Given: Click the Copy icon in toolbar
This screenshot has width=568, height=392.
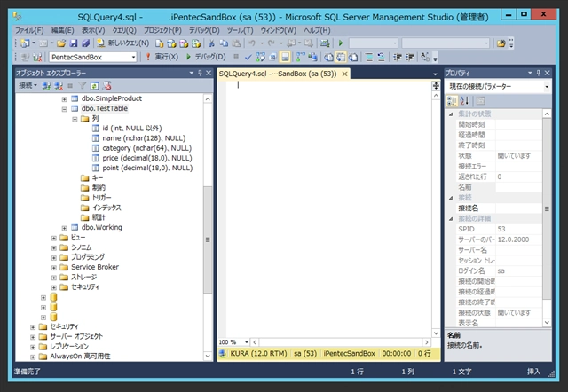Looking at the screenshot, I should [x=224, y=43].
